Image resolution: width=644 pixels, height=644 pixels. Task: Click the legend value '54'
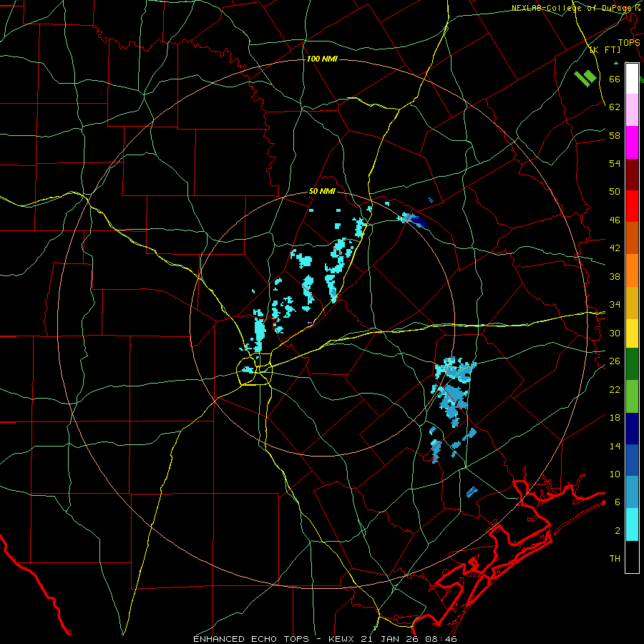click(615, 163)
